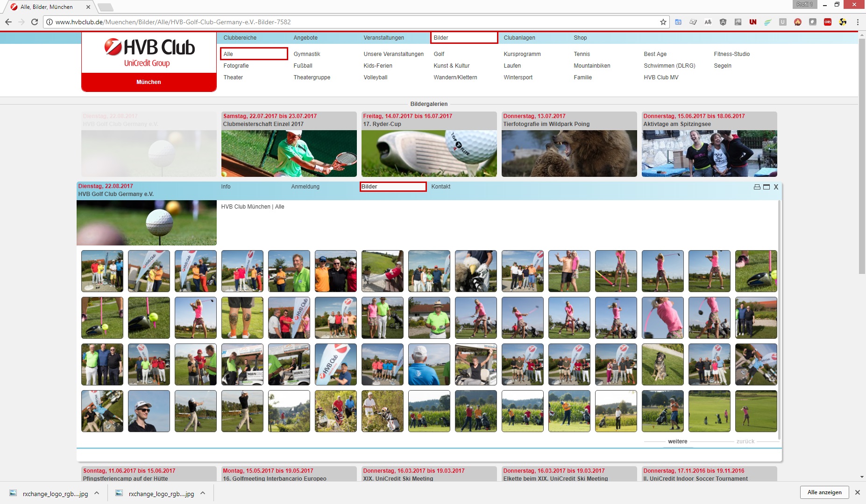Open the Aktivtage am Spitzingsee gallery
Screen dimensions: 866x504
coord(709,144)
